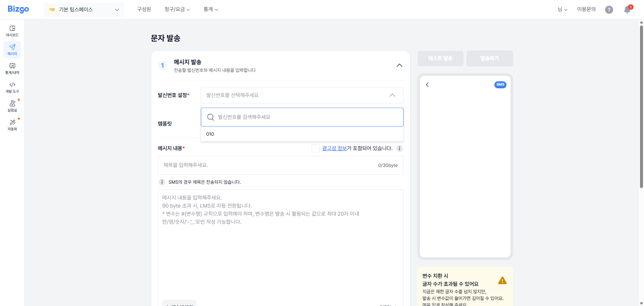Open the 실험실 (beaker) sidebar icon
Screen dimensions: 644x306
tap(12, 106)
